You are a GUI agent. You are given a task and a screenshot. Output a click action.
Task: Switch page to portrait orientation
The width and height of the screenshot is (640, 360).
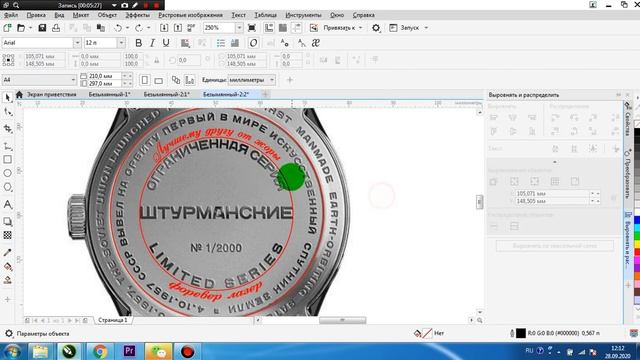click(145, 80)
